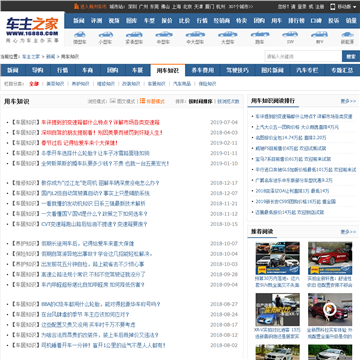Open the CVT变速箱 article dated 2018-10-15

94,224
